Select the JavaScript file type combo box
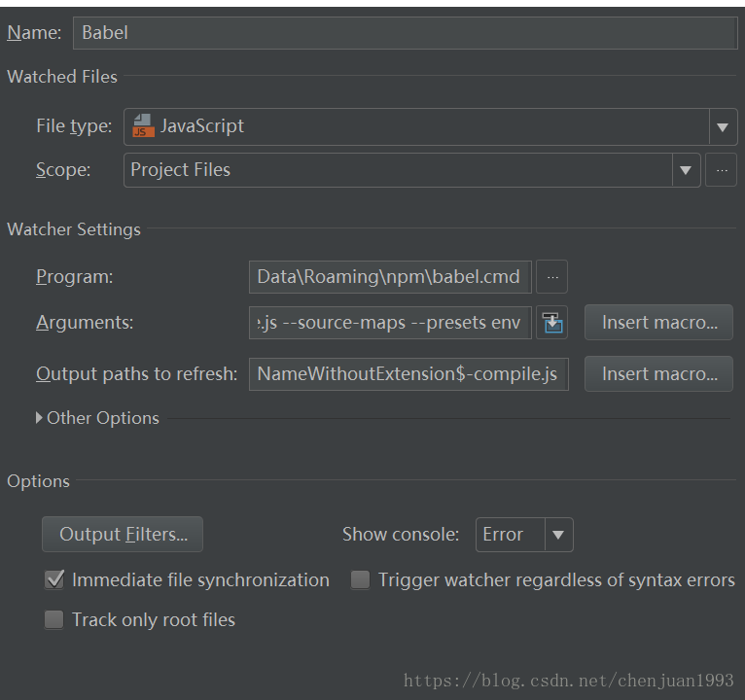 point(431,126)
